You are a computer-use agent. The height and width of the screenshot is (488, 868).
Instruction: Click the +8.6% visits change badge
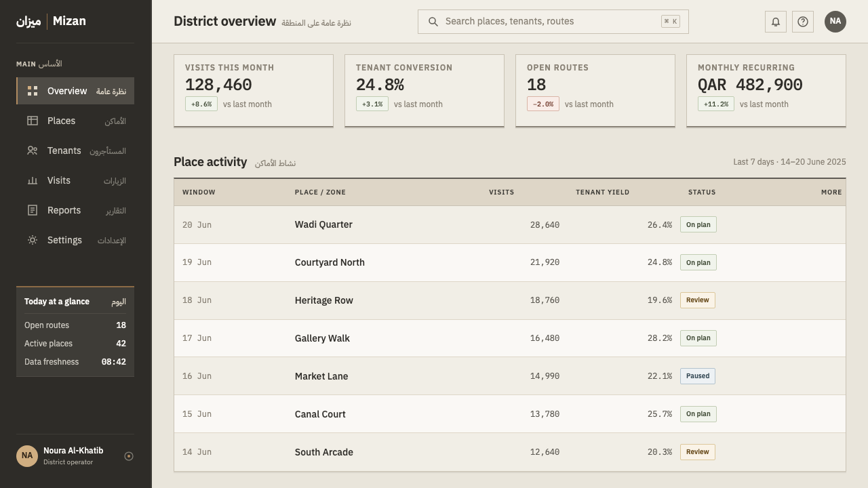point(201,104)
